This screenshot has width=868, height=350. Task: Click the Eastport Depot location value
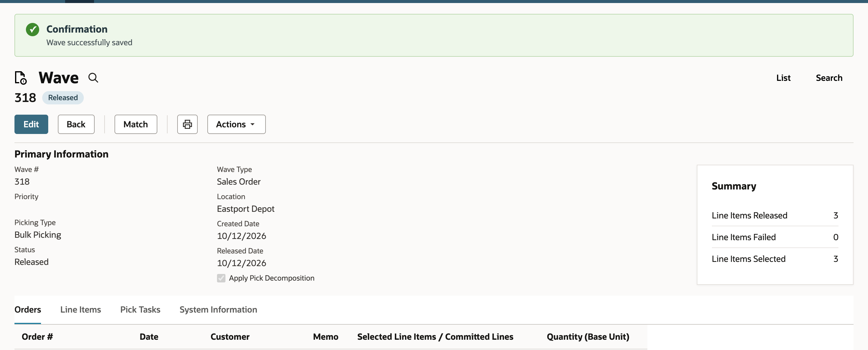(x=246, y=209)
